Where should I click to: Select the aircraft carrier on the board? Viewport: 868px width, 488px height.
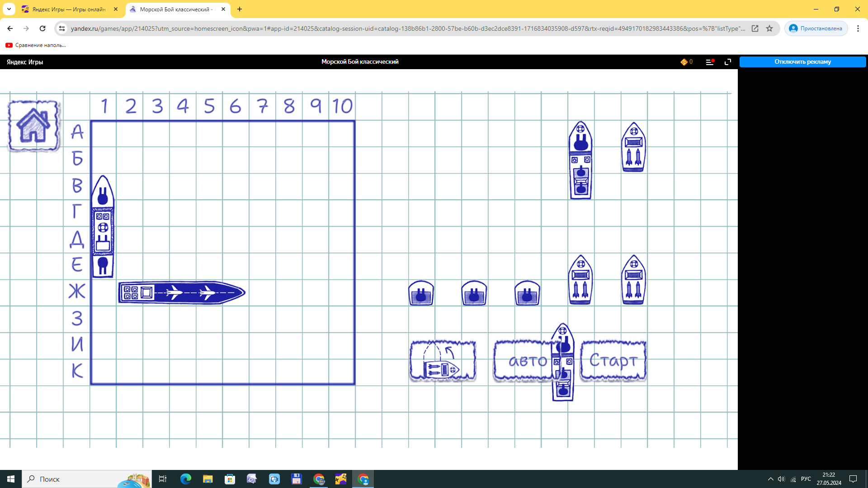(x=182, y=293)
